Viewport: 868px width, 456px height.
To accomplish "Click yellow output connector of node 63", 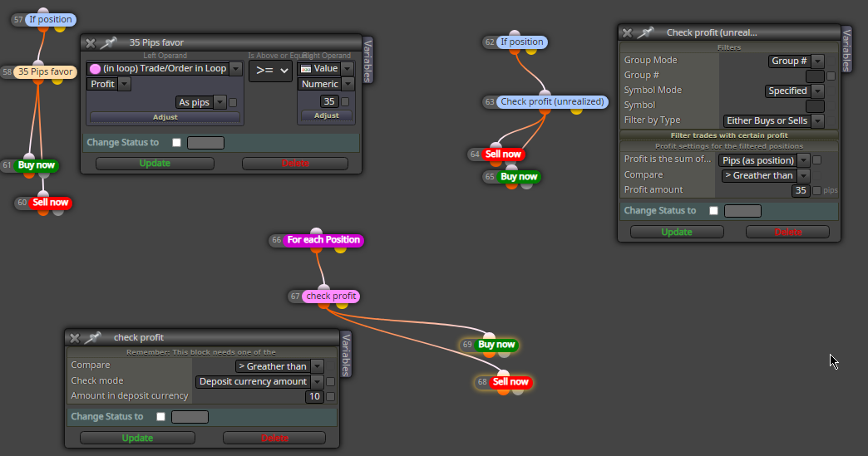I will (577, 110).
